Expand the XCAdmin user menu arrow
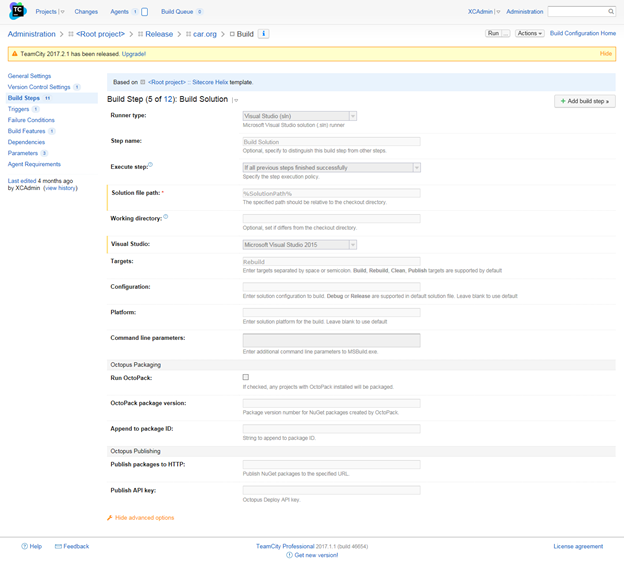Screen dimensions: 624x577 pos(498,12)
